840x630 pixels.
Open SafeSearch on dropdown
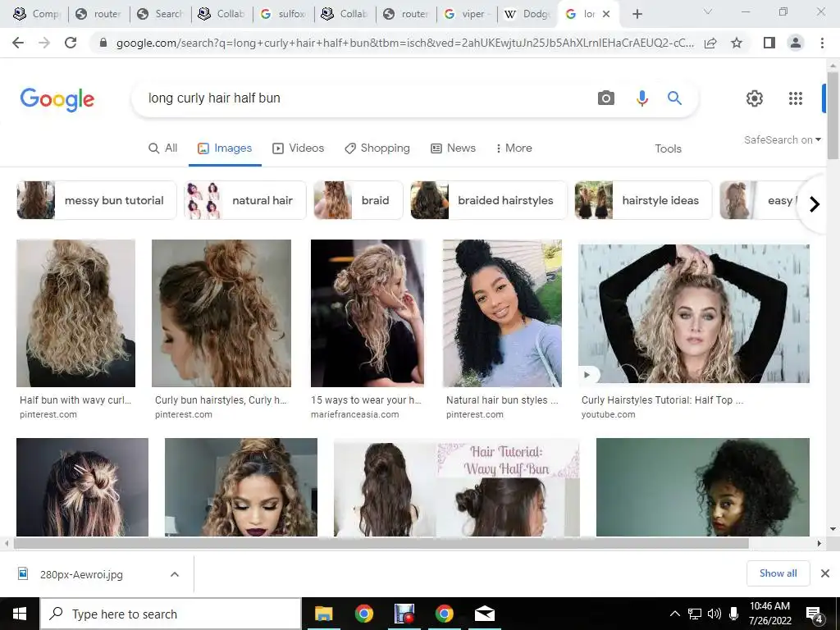point(782,139)
